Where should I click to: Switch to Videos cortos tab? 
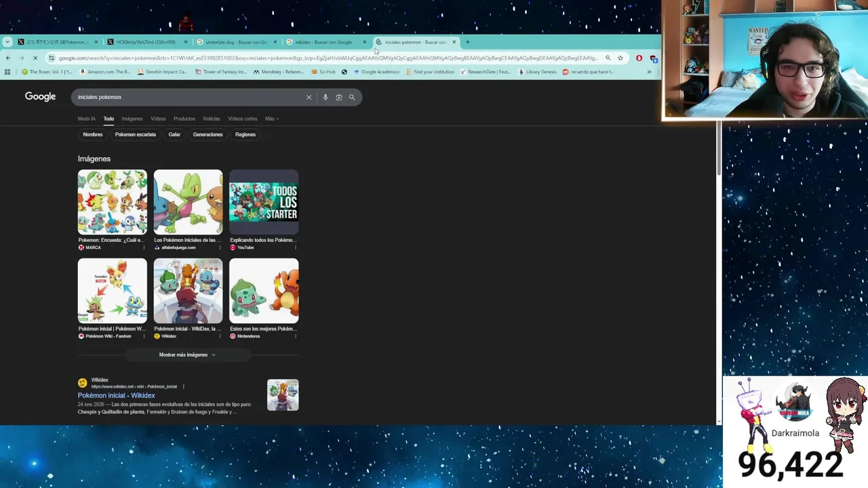pyautogui.click(x=243, y=119)
